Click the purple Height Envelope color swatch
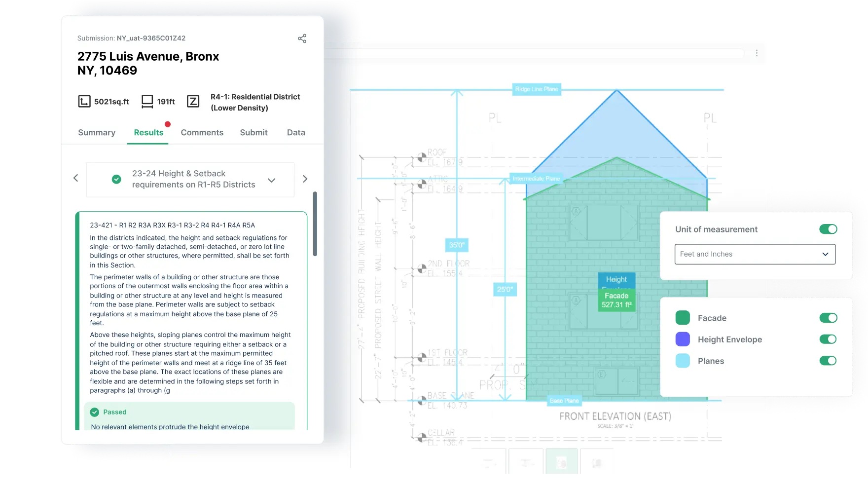Screen dimensions: 868x489 pyautogui.click(x=683, y=339)
